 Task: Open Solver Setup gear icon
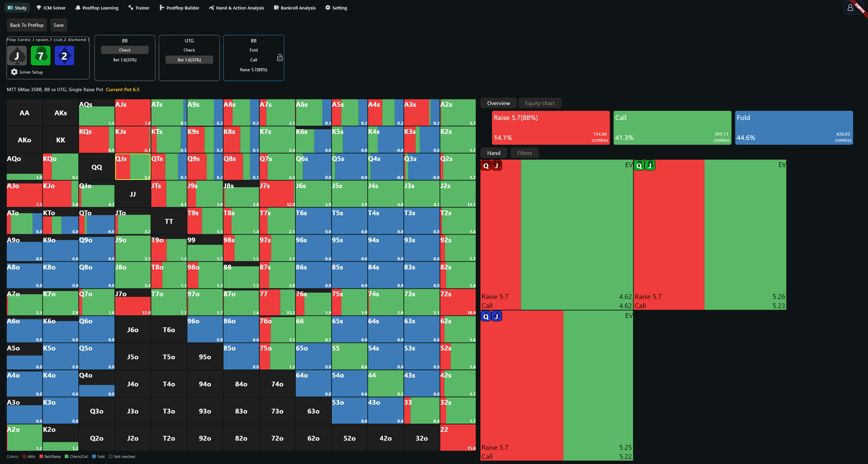14,72
